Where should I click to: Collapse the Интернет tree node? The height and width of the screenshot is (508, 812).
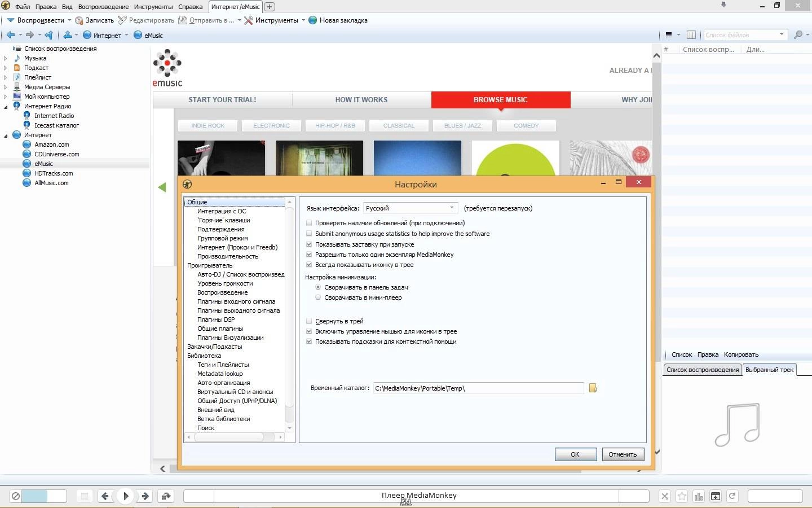coord(6,135)
